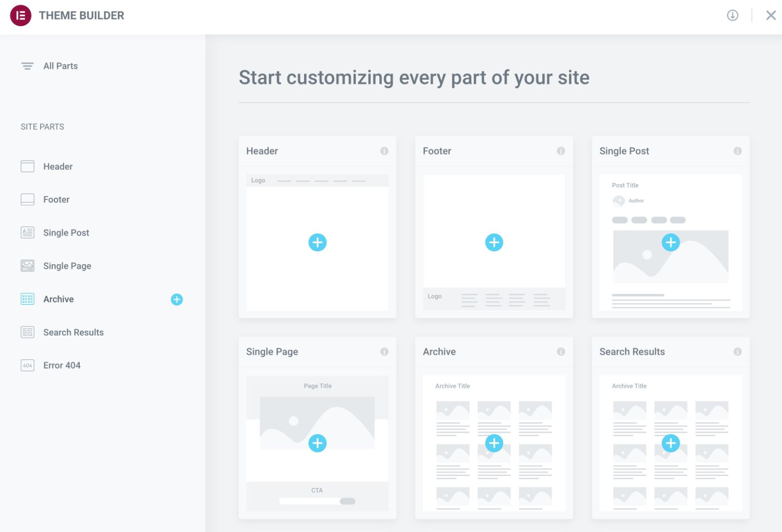Add a new Header template

point(318,242)
